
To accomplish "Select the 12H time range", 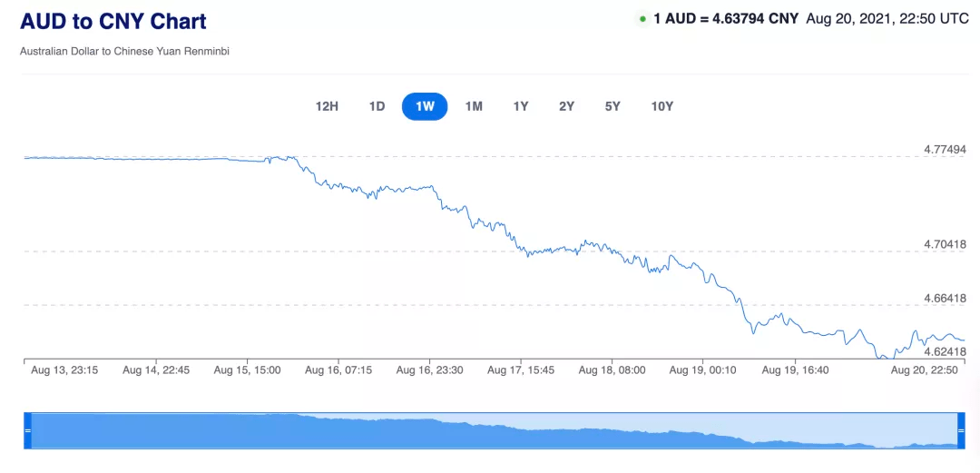I will tap(327, 106).
